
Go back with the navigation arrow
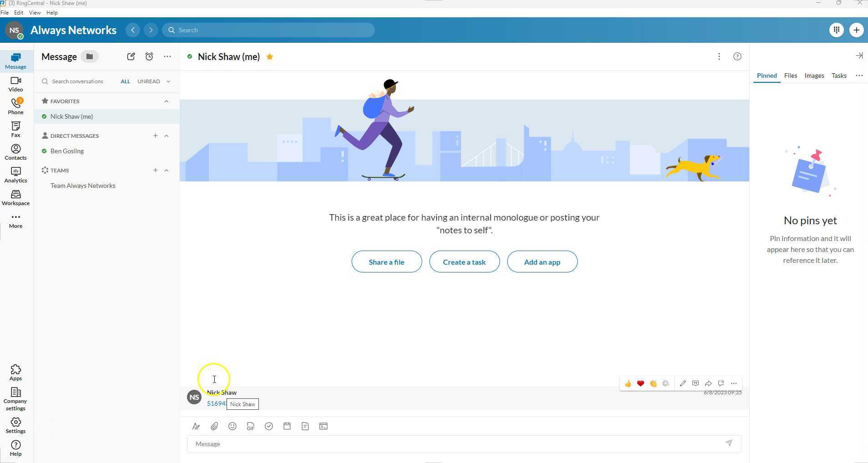(x=133, y=30)
